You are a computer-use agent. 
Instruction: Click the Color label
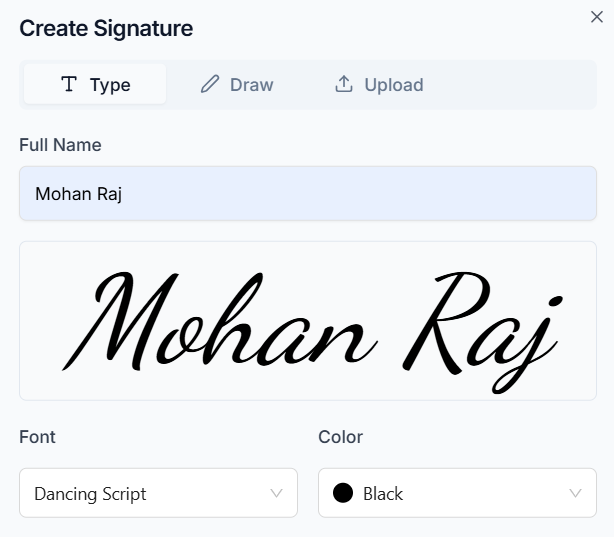(x=340, y=437)
